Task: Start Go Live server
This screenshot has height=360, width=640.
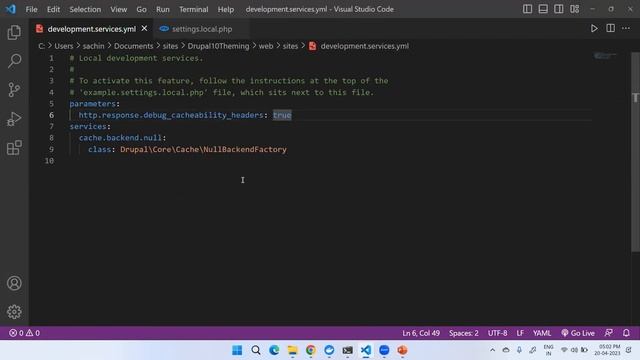Action: [578, 333]
